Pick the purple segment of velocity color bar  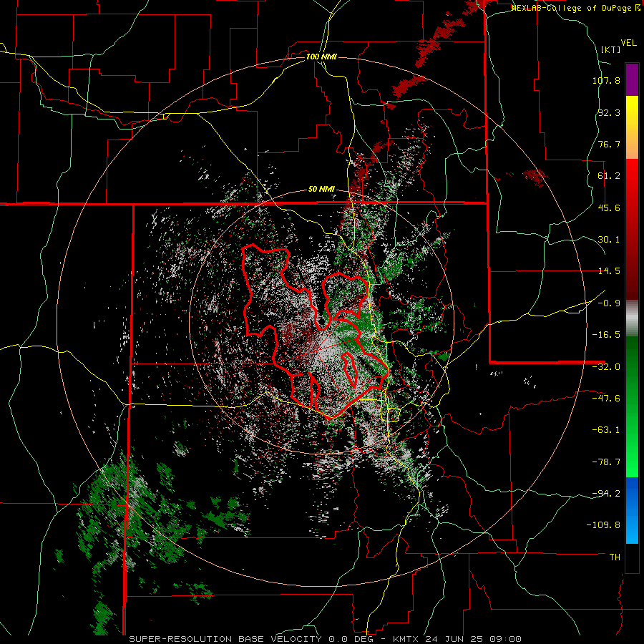(x=632, y=79)
